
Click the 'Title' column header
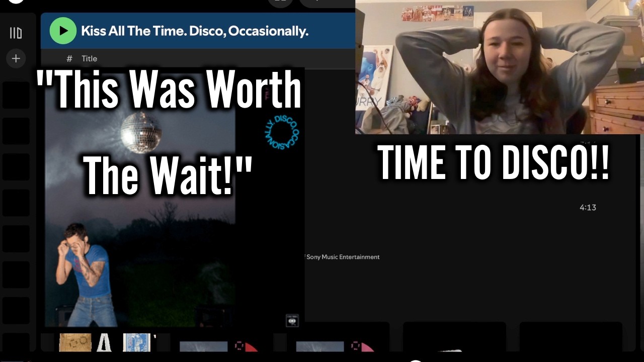pos(89,58)
